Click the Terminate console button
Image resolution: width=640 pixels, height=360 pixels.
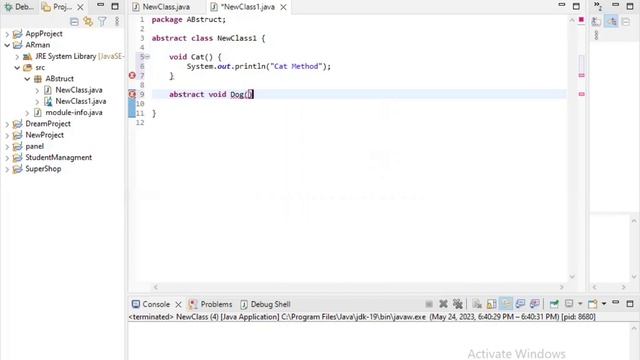pos(429,304)
